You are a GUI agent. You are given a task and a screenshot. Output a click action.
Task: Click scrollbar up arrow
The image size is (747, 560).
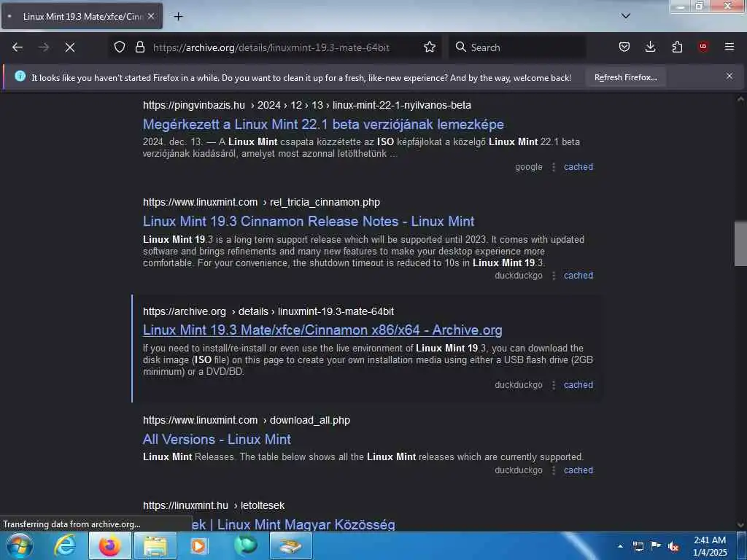coord(740,99)
